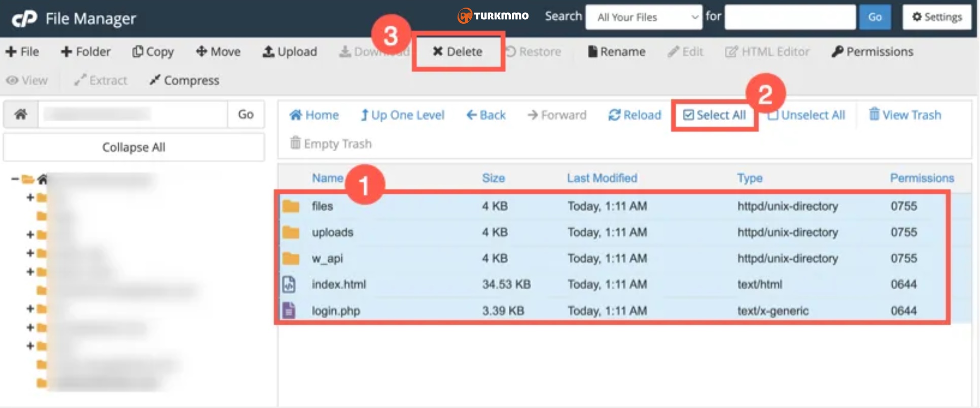
Task: Click the Collapse All button
Action: 133,147
